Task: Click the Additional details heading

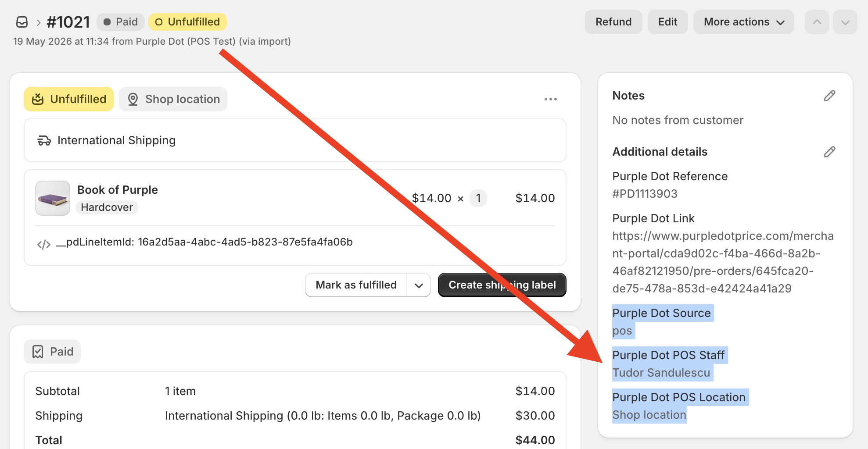Action: (x=660, y=152)
